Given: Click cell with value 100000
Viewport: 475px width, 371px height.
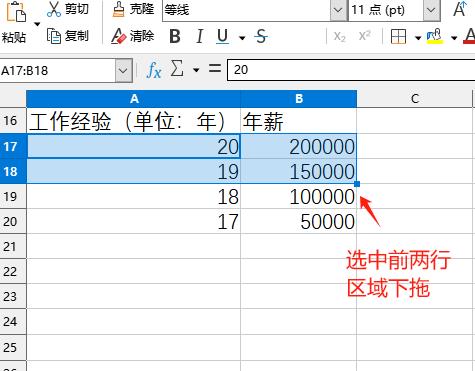Looking at the screenshot, I should [299, 196].
